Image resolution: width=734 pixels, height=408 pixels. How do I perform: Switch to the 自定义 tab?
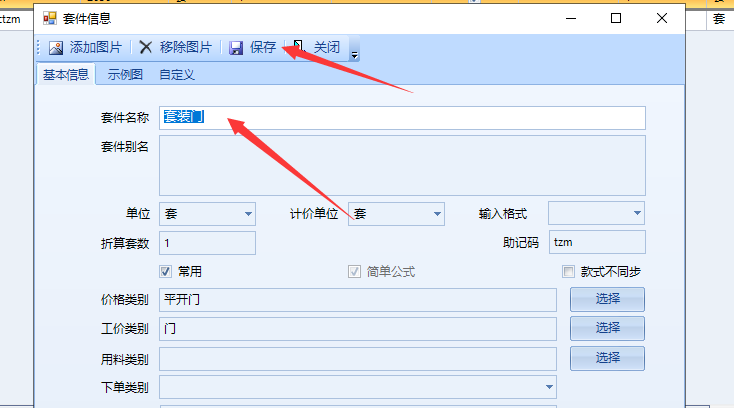pos(176,74)
